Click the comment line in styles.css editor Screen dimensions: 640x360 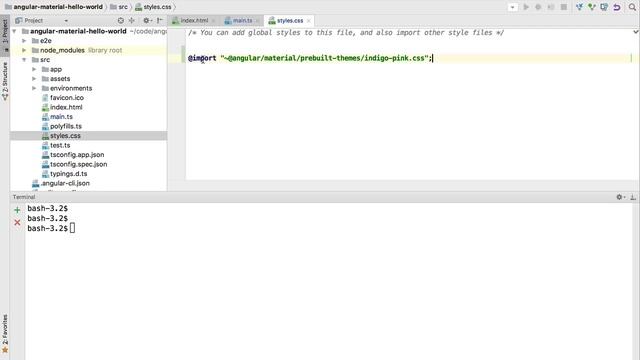coord(346,33)
